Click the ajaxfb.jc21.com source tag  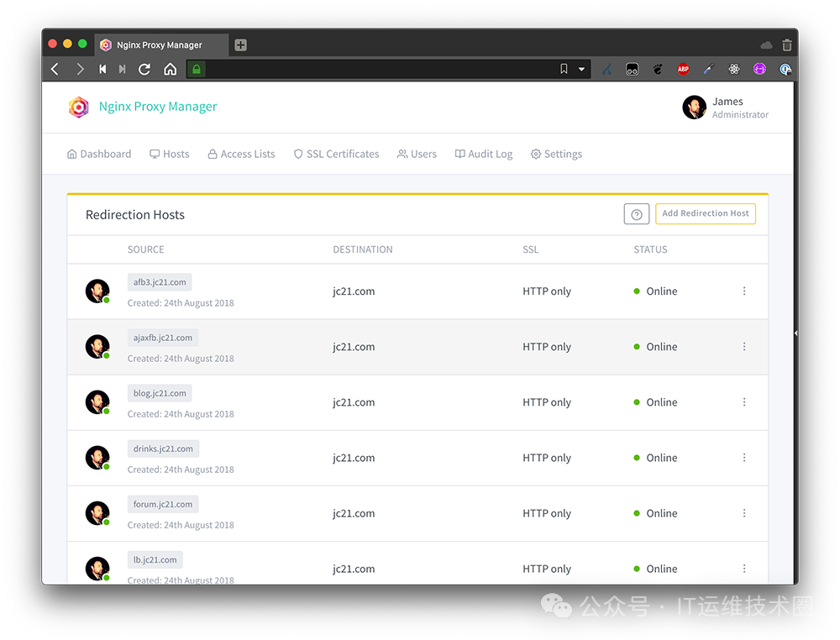pyautogui.click(x=163, y=338)
